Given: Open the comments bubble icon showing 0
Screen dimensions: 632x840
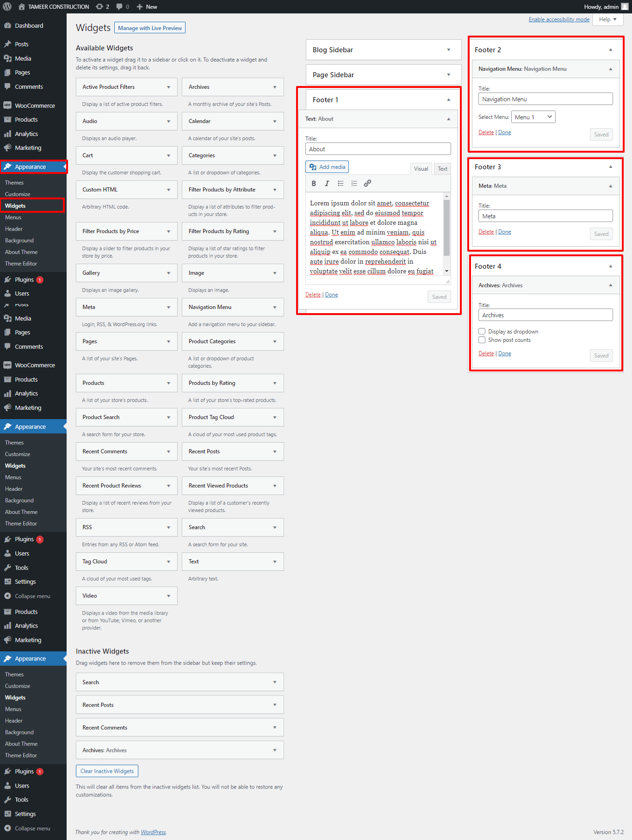Looking at the screenshot, I should pyautogui.click(x=123, y=6).
